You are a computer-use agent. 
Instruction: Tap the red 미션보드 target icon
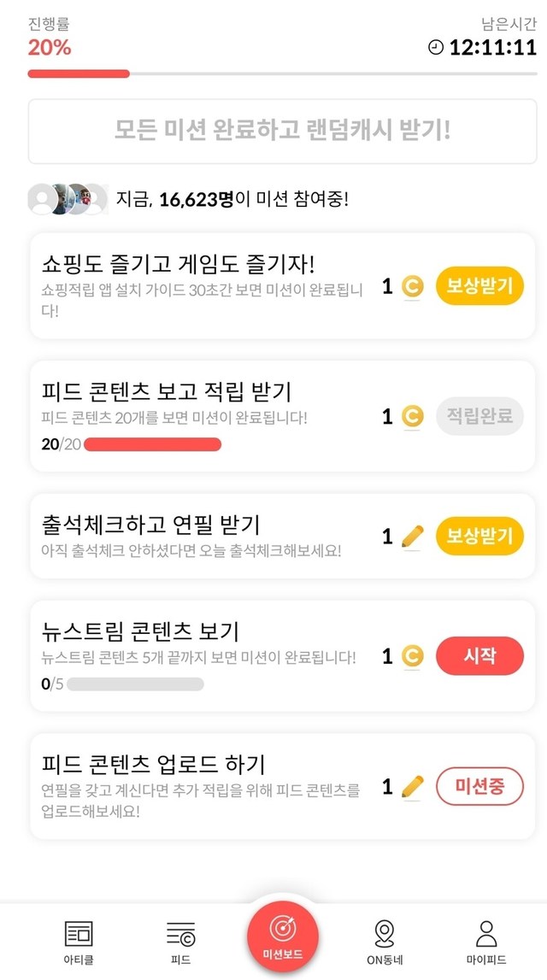click(x=283, y=928)
